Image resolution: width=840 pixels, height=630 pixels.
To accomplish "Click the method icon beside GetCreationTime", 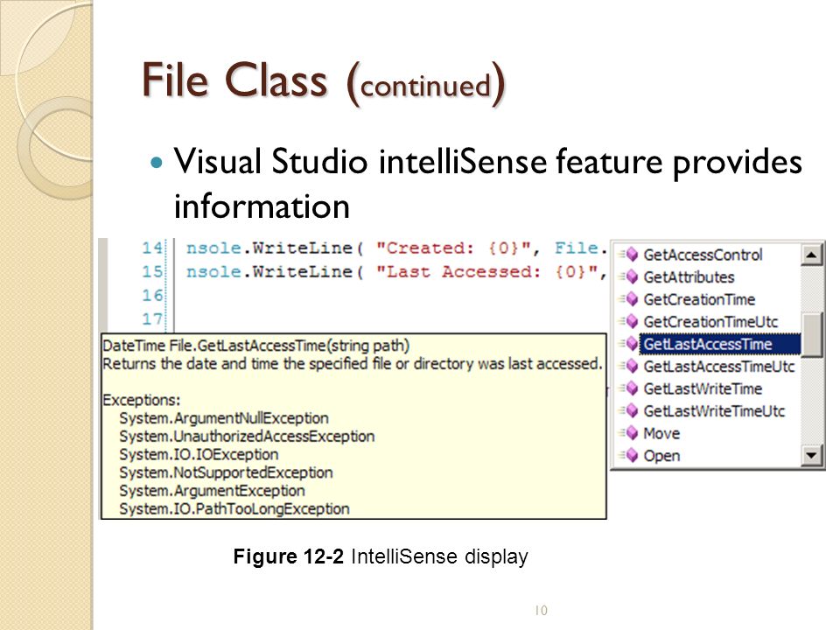I will pyautogui.click(x=630, y=299).
